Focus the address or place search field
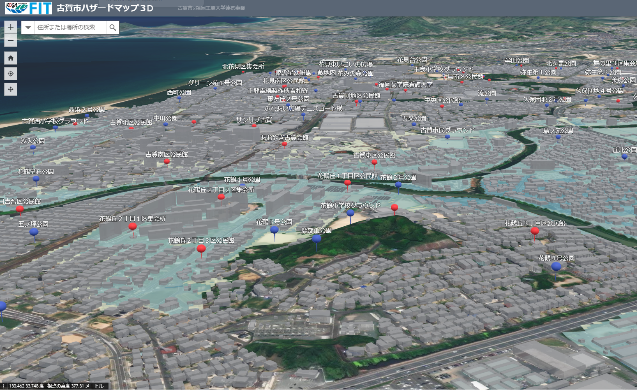The height and width of the screenshot is (390, 637). [70, 27]
